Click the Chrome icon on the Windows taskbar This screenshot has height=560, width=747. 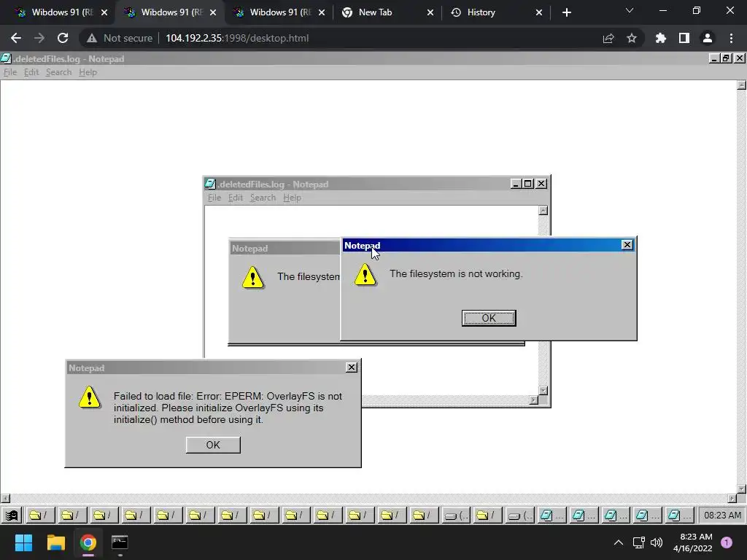pyautogui.click(x=88, y=542)
